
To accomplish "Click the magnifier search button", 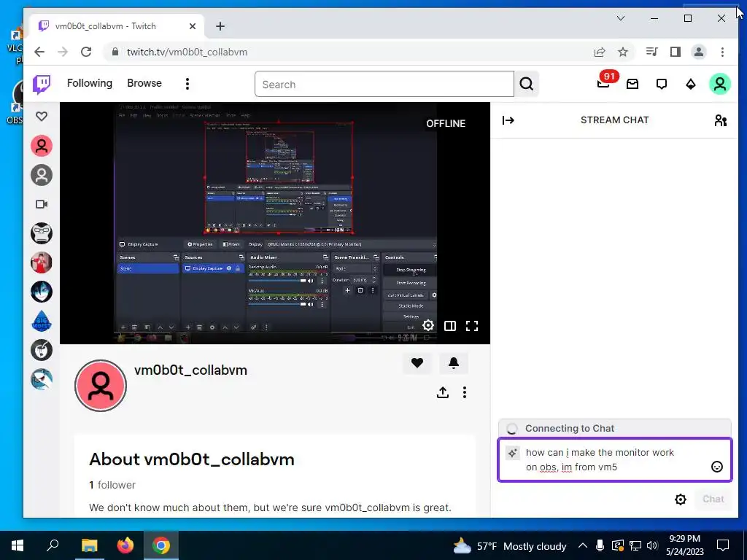I will 527,85.
